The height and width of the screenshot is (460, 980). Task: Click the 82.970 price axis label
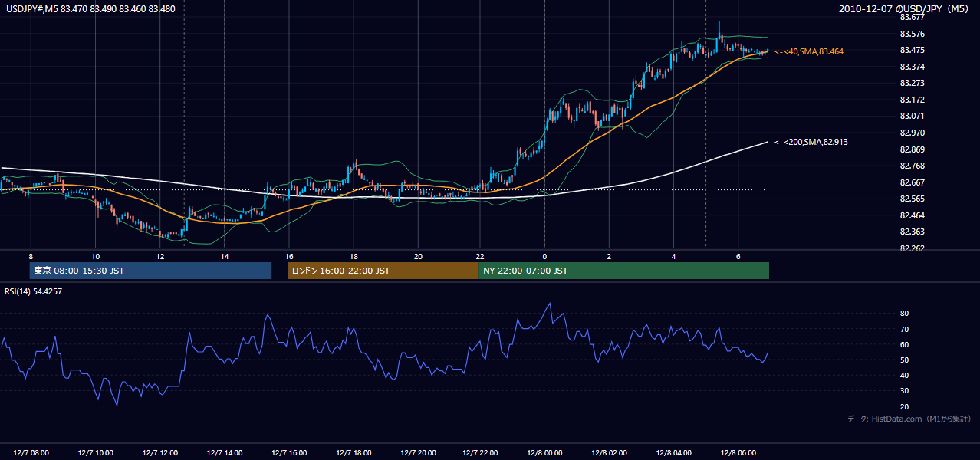pos(912,133)
